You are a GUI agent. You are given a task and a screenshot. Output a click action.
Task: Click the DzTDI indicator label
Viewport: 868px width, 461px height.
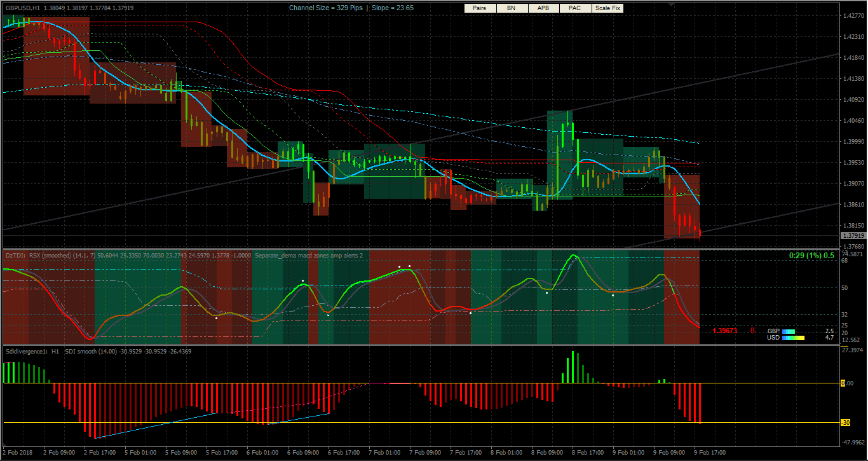click(x=15, y=255)
